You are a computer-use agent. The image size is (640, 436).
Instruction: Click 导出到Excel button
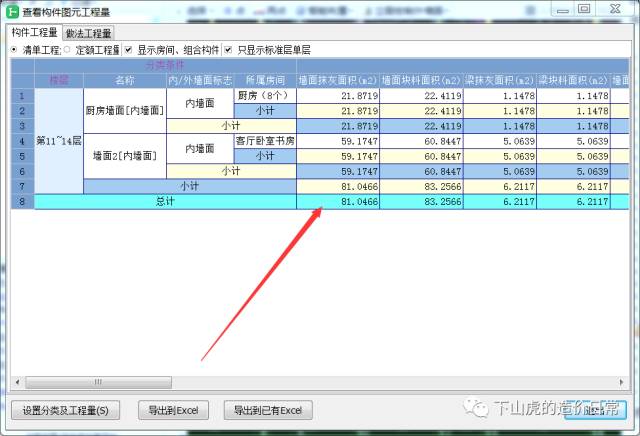point(173,410)
